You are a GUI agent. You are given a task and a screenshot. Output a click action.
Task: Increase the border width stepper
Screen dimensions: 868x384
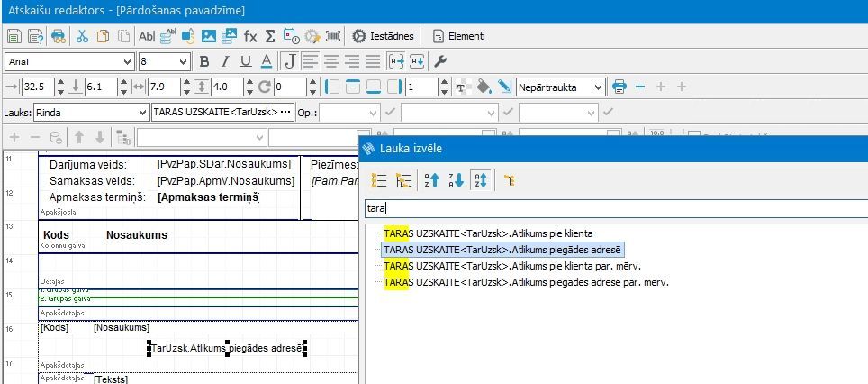point(445,83)
